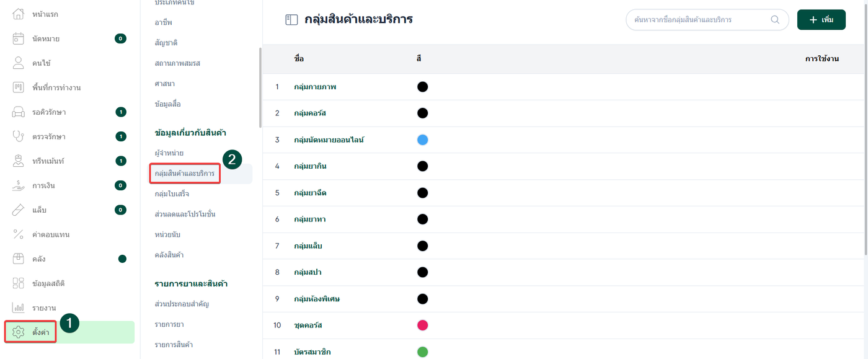868x359 pixels.
Task: Open the รายการยา menu entry
Action: [x=169, y=324]
